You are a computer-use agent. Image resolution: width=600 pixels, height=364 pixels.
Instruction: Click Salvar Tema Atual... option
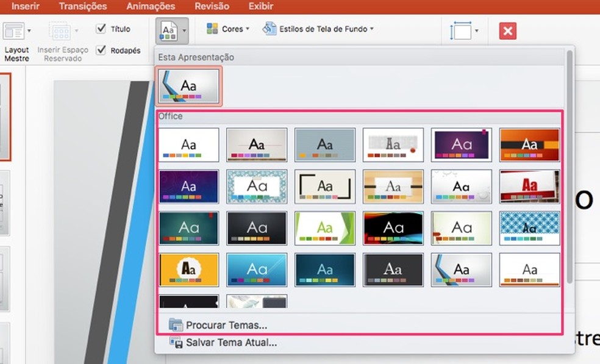[x=231, y=342]
